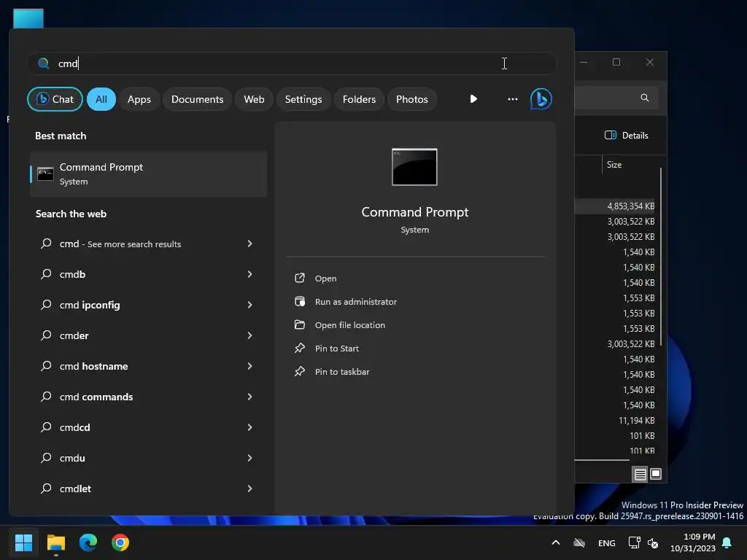
Task: Select the cmd commands web suggestion
Action: 148,397
